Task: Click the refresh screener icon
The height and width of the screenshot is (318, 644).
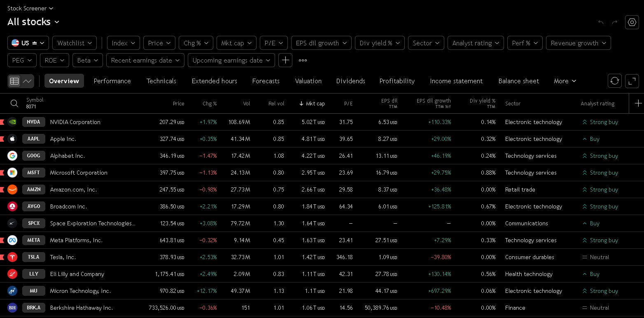Action: [615, 81]
